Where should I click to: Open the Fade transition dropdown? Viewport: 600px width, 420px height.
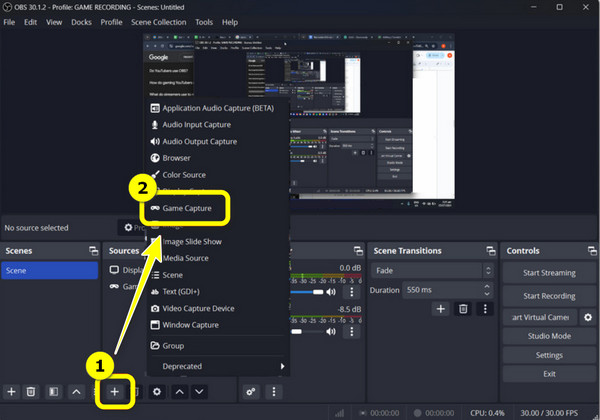click(x=432, y=271)
